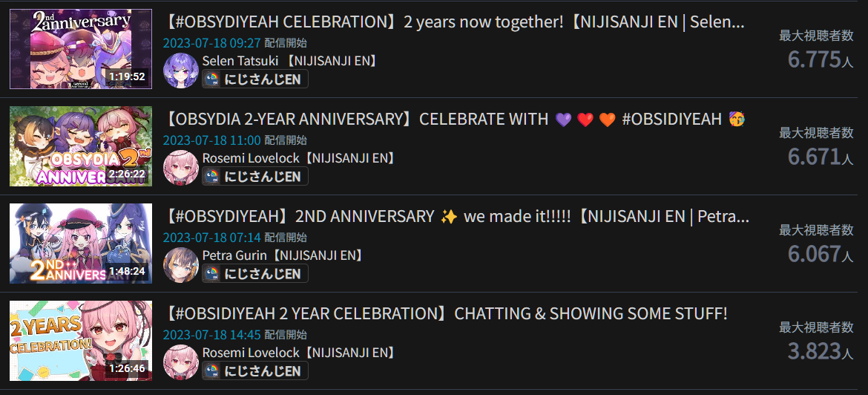The image size is (868, 395).
Task: Click the にじさんじEN badge on the 11:00 stream
Action: point(254,176)
